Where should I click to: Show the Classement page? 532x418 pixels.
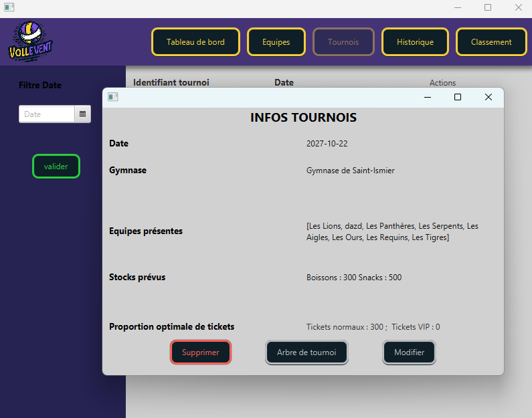pyautogui.click(x=491, y=42)
